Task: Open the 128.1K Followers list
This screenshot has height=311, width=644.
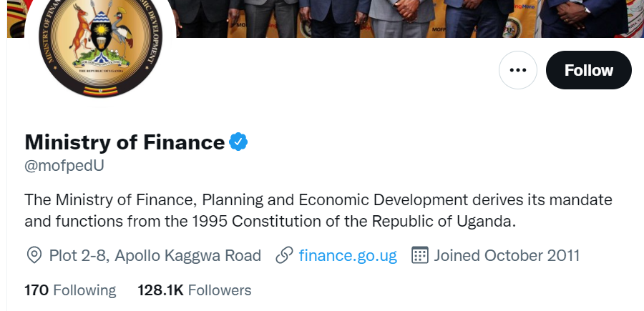Action: click(194, 290)
